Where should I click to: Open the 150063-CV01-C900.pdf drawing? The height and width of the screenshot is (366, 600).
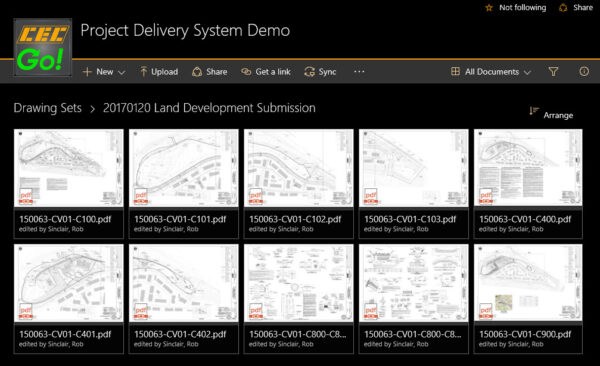point(528,299)
